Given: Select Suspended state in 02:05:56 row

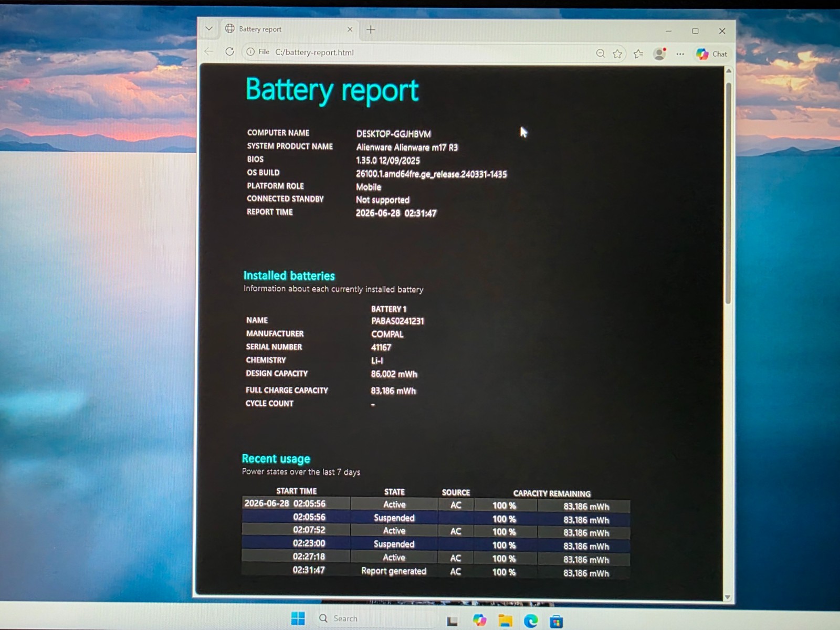Looking at the screenshot, I should 394,518.
